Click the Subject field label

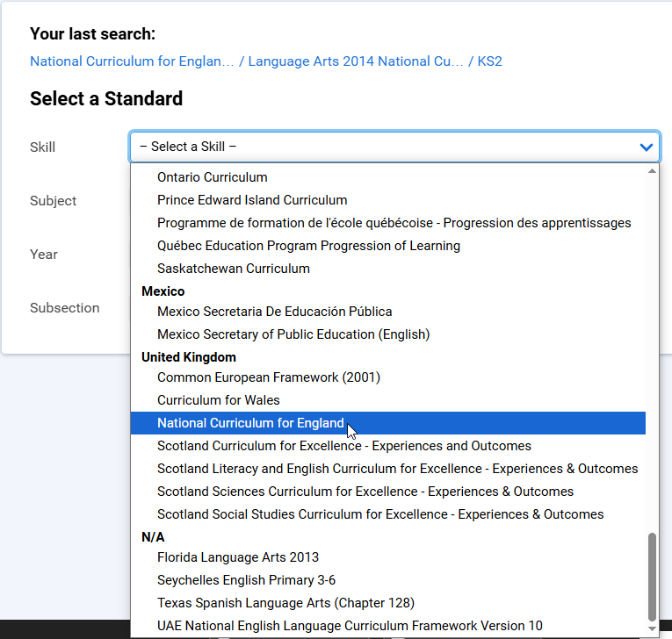click(53, 201)
